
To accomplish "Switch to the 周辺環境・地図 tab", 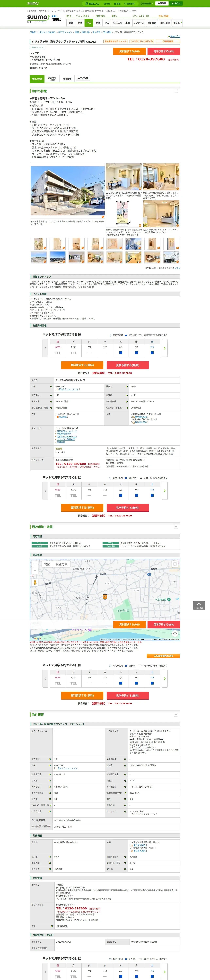I will [x=52, y=79].
